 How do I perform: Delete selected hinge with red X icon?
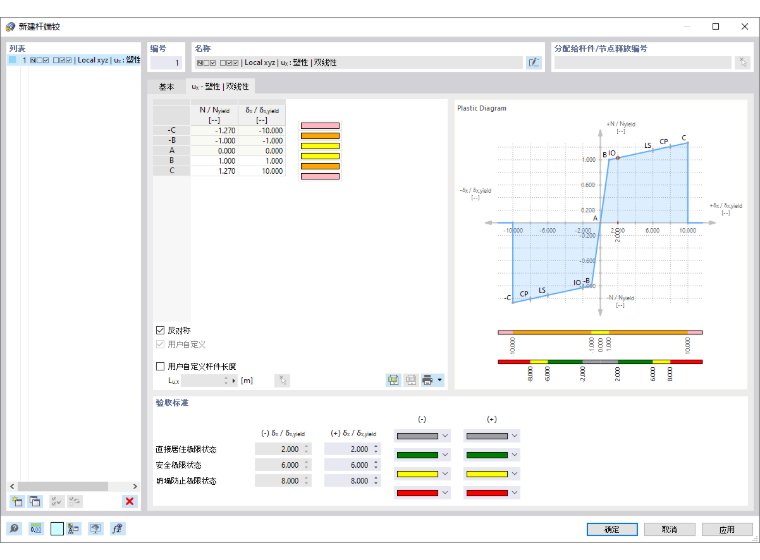[x=129, y=501]
